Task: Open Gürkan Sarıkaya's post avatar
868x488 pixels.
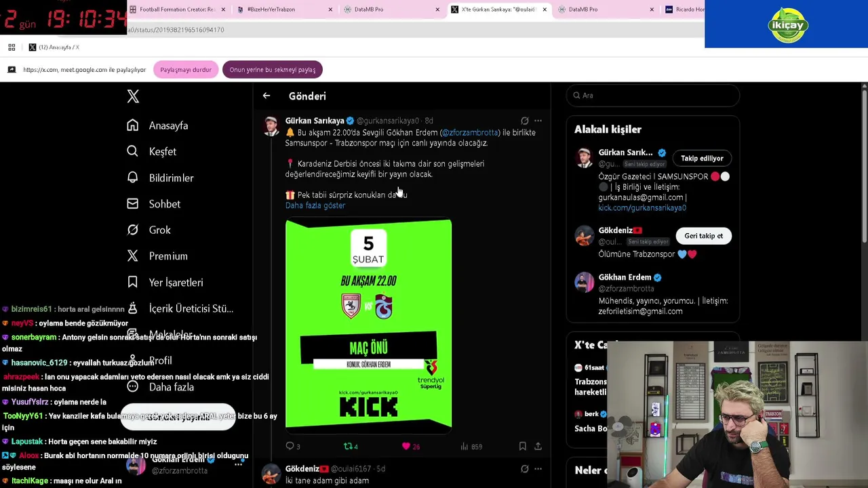Action: coord(271,127)
